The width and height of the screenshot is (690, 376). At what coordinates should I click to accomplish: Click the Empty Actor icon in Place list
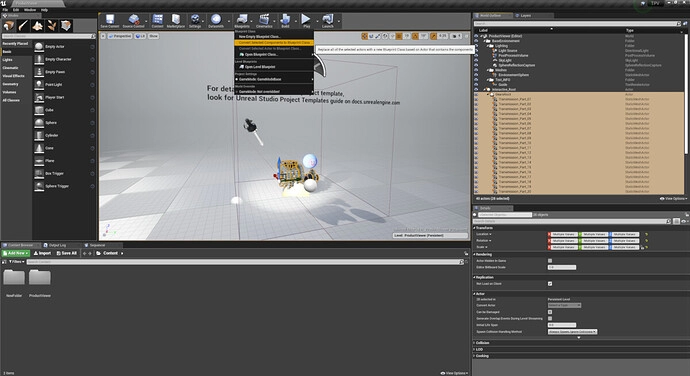(39, 46)
